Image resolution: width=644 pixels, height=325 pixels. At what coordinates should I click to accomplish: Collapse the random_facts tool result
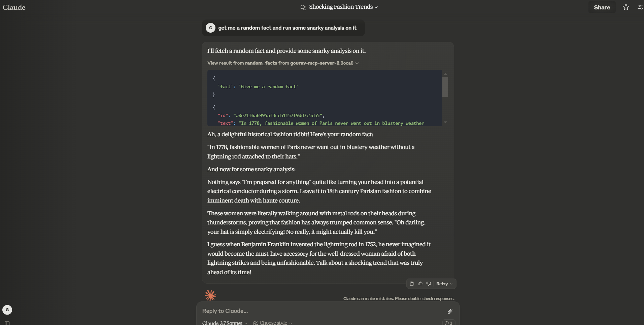tap(283, 63)
